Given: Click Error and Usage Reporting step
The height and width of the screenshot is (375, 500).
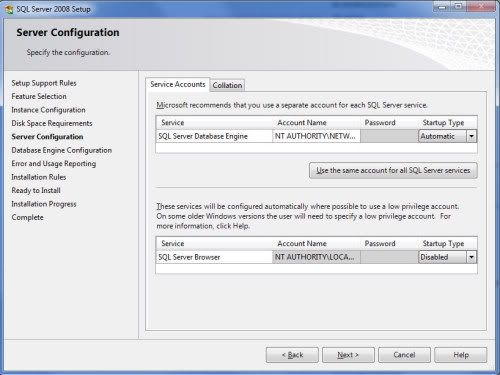Looking at the screenshot, I should 54,164.
